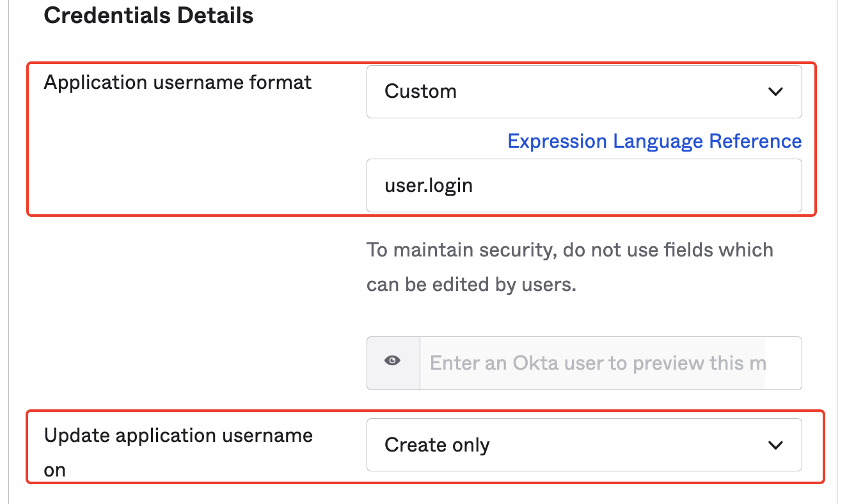Image resolution: width=847 pixels, height=504 pixels.
Task: Click chevron arrow in Create only dropdown
Action: [x=775, y=445]
